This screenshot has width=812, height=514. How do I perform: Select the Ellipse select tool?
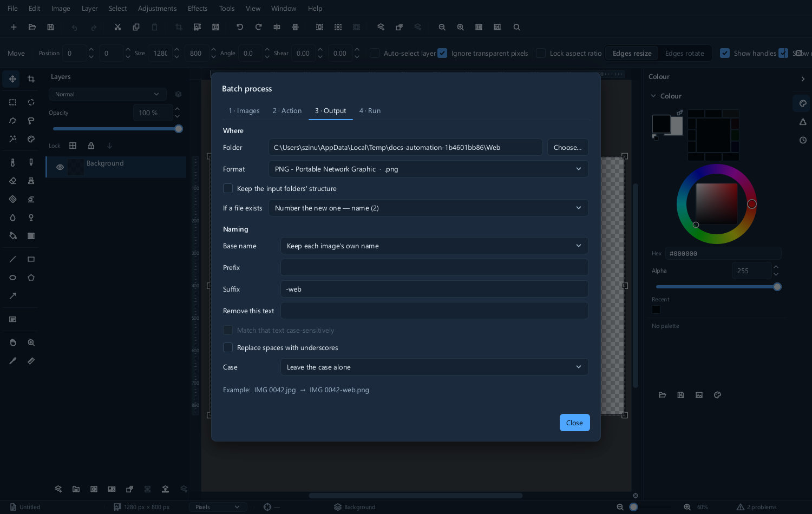[31, 102]
